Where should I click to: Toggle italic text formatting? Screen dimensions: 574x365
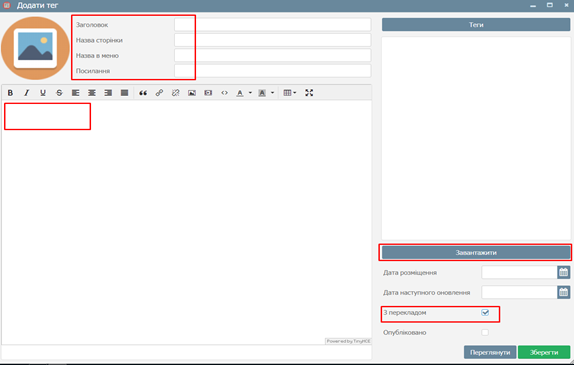click(x=26, y=93)
